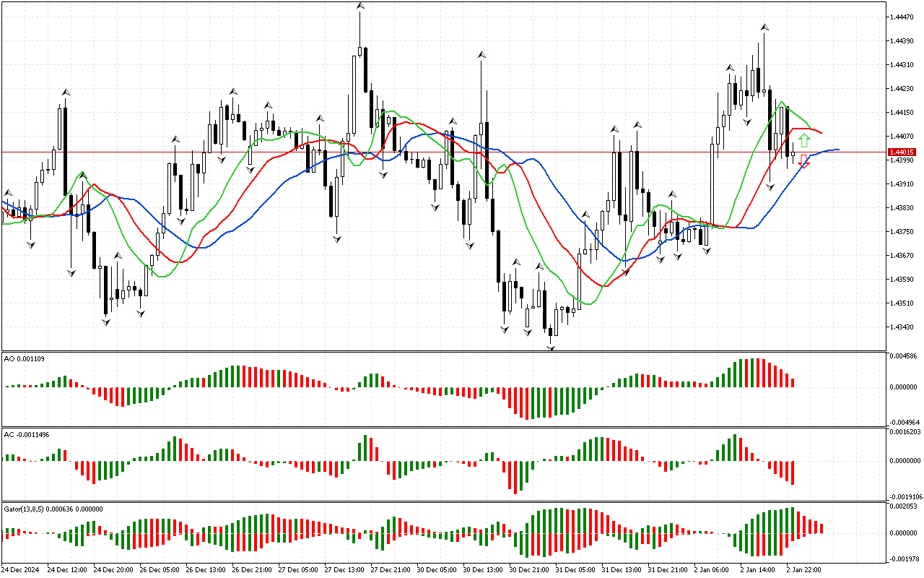Click the 24 Dec 12:00 time label
The image size is (924, 578).
coord(67,569)
